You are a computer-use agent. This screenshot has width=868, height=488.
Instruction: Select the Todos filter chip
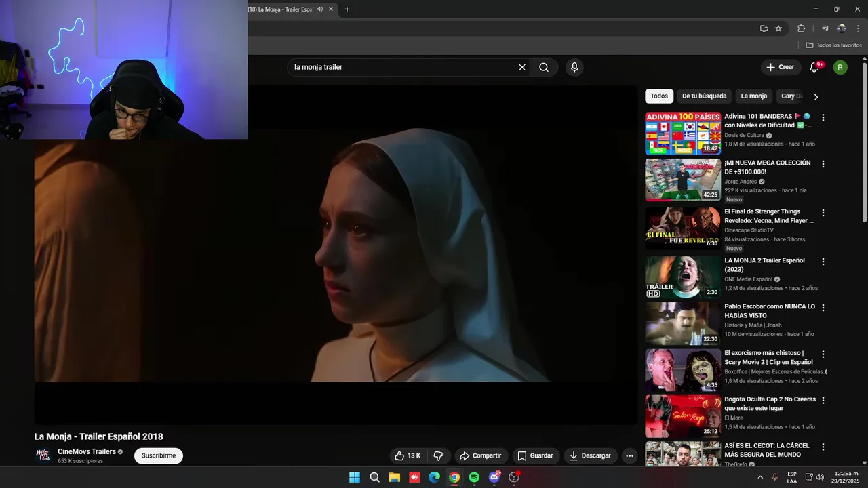pyautogui.click(x=659, y=96)
